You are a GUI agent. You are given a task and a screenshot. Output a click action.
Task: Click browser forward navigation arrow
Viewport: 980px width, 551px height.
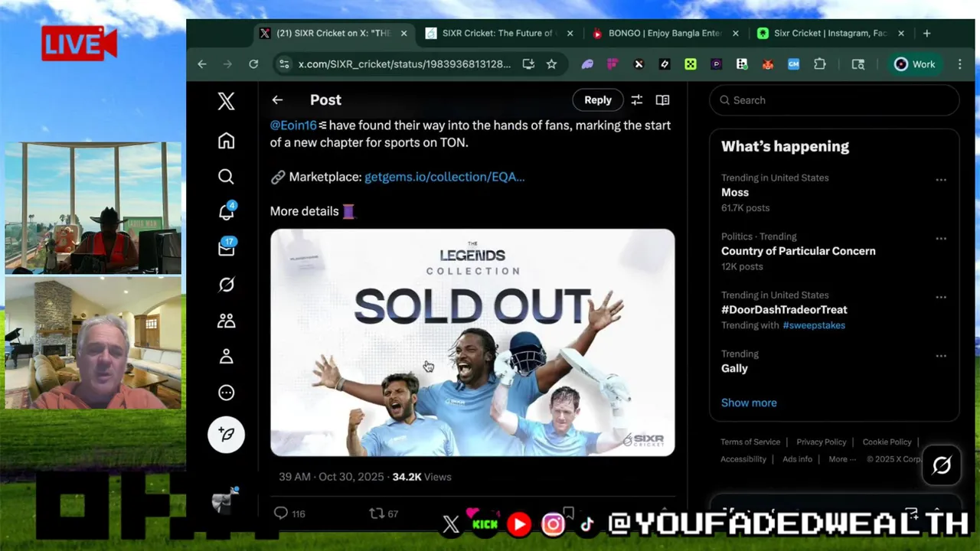tap(227, 64)
